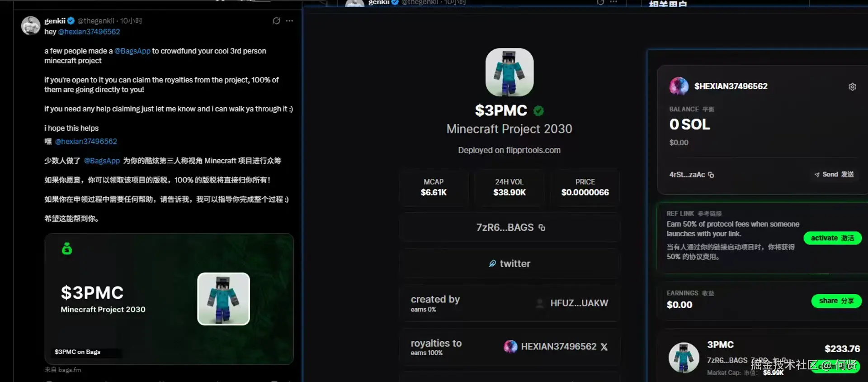Click the creator avatar next to HFUZ...UAKW
Screen dimensions: 868x382
539,303
